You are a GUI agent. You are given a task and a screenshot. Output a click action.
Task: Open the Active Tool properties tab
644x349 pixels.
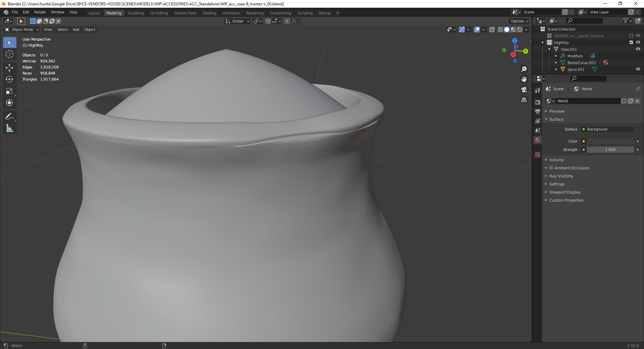(x=538, y=90)
